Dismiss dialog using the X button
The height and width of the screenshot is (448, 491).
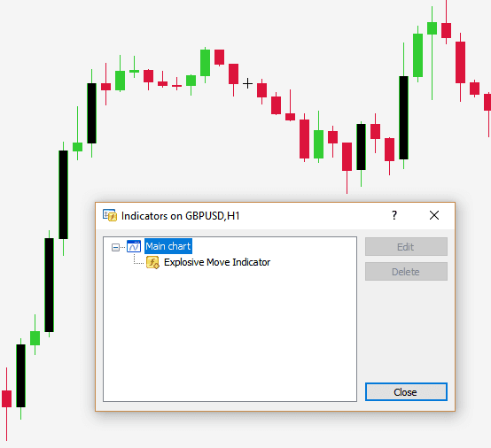(434, 215)
